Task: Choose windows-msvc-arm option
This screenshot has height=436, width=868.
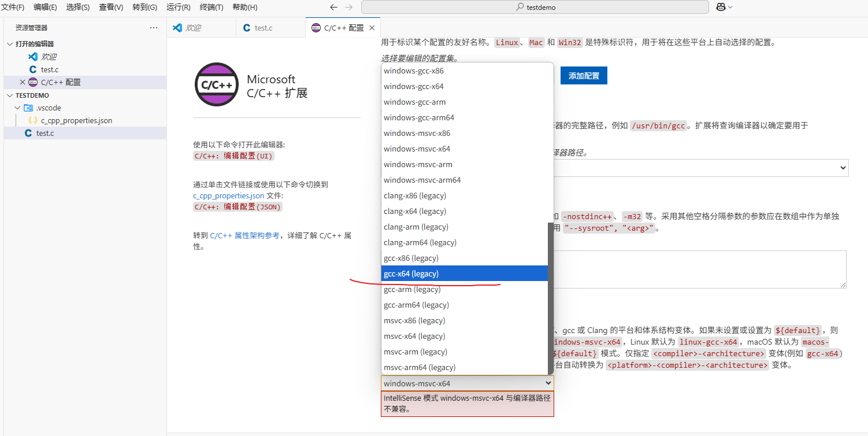Action: click(x=465, y=164)
